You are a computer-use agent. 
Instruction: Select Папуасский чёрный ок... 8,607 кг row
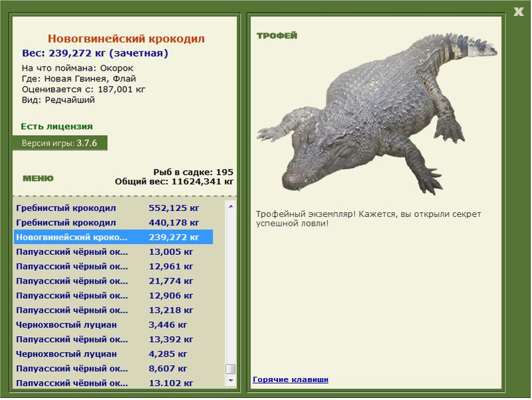pyautogui.click(x=113, y=369)
